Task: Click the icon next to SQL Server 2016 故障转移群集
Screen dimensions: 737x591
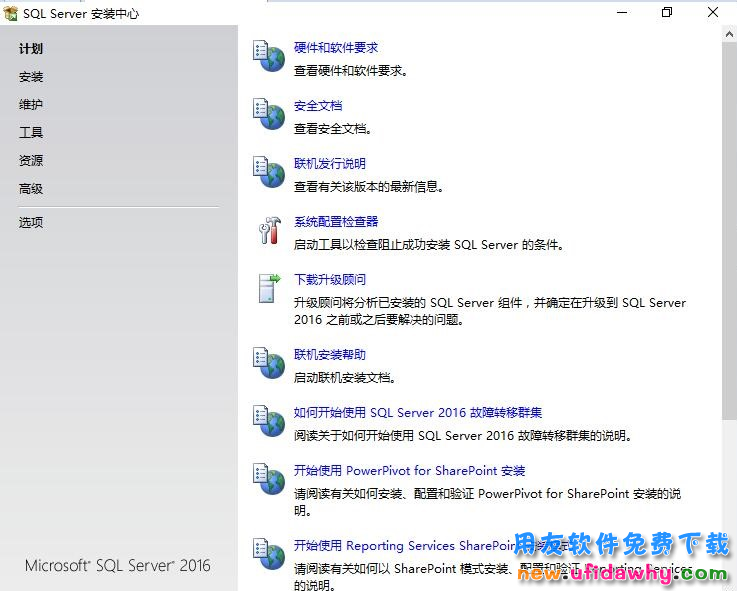Action: 269,422
